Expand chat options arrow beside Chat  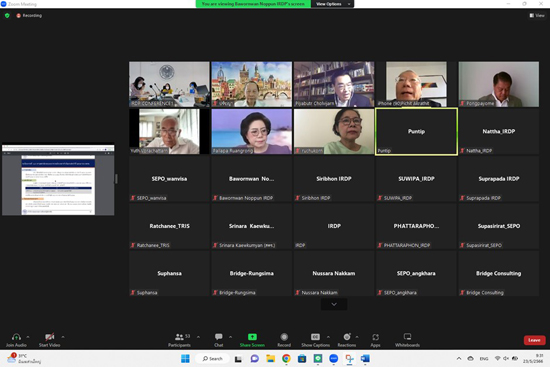pyautogui.click(x=230, y=337)
